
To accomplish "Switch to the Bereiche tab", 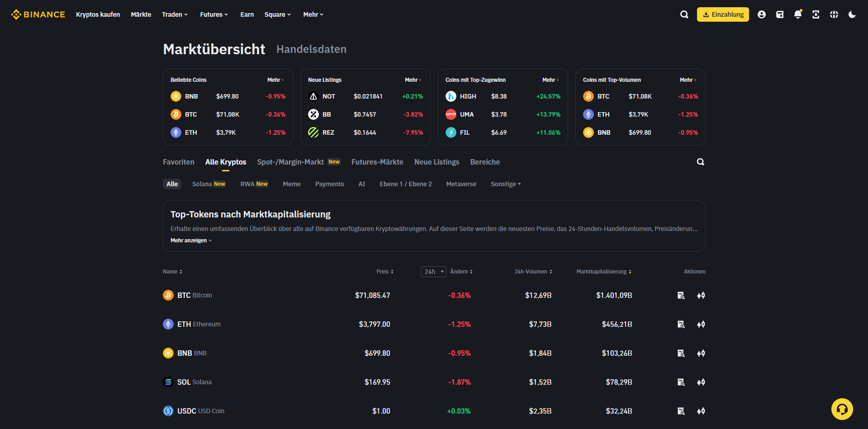I will pos(485,162).
